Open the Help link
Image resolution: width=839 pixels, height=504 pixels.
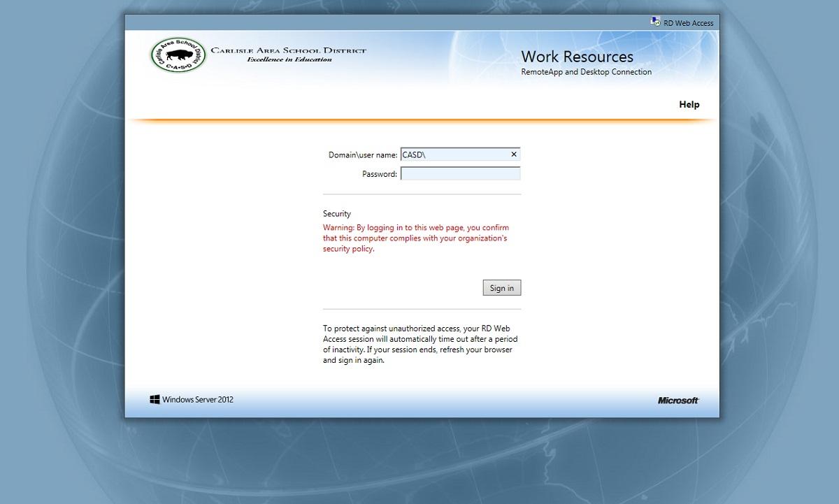pyautogui.click(x=689, y=104)
